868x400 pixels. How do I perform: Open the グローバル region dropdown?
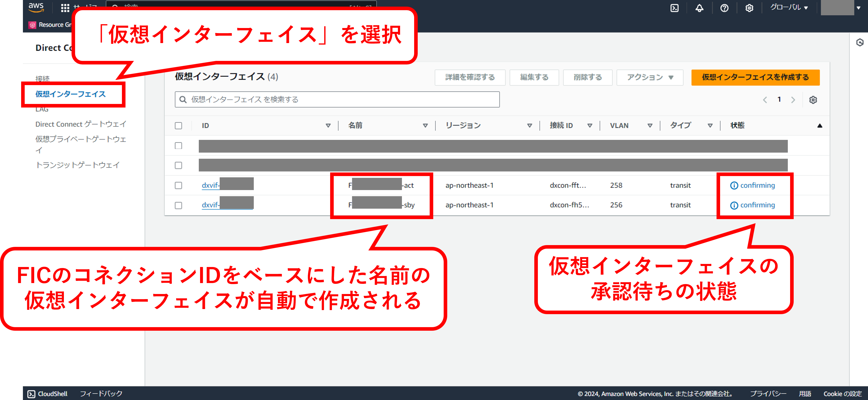(789, 7)
